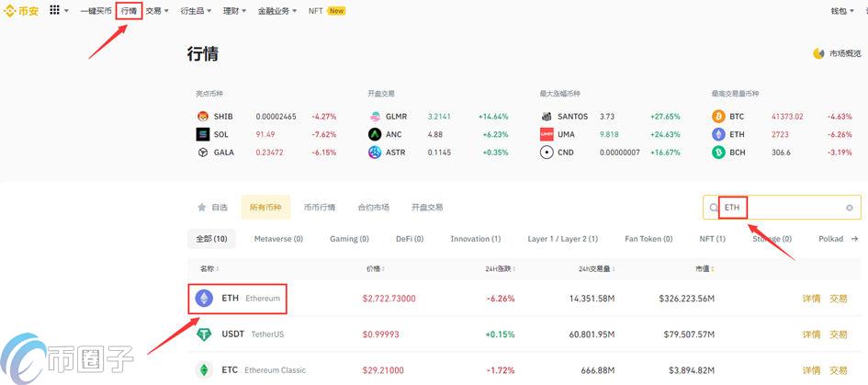Click the SANTOS coin icon

[547, 117]
